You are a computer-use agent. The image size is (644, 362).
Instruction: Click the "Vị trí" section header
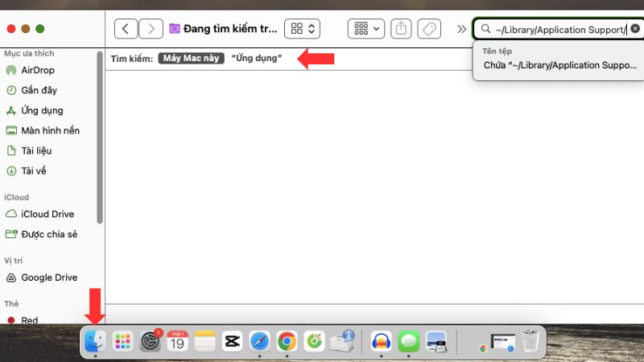click(13, 261)
